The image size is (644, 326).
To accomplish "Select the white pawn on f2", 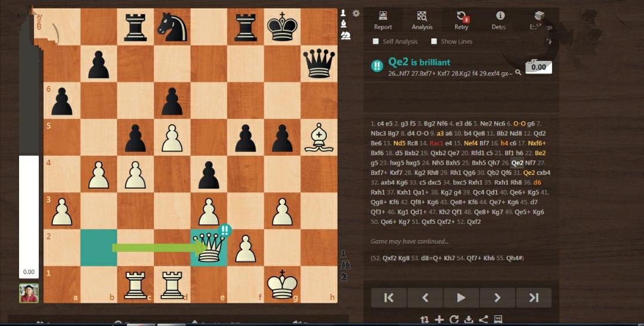I will pos(246,247).
